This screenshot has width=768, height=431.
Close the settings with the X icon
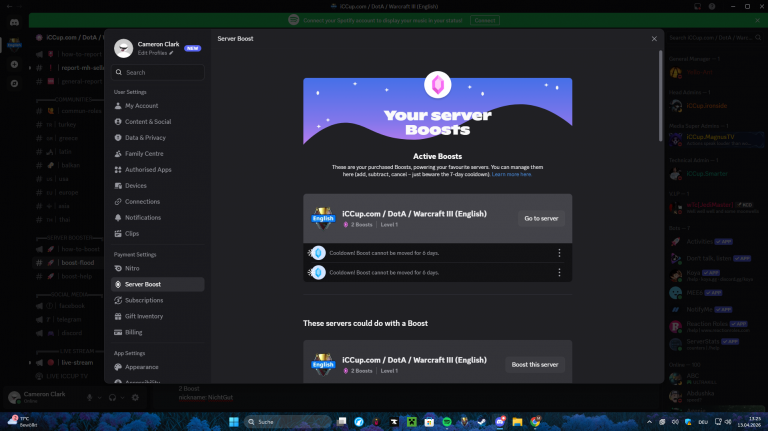(654, 39)
